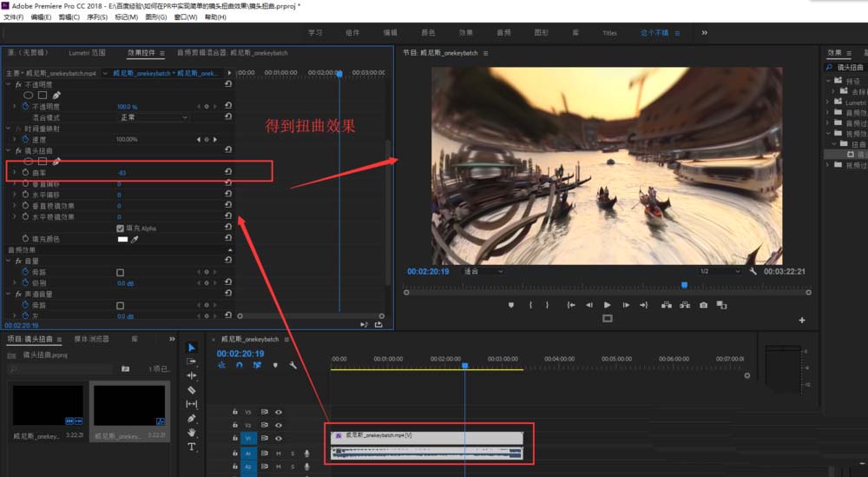
Task: Select the Razor tool in the tools panel
Action: 192,390
